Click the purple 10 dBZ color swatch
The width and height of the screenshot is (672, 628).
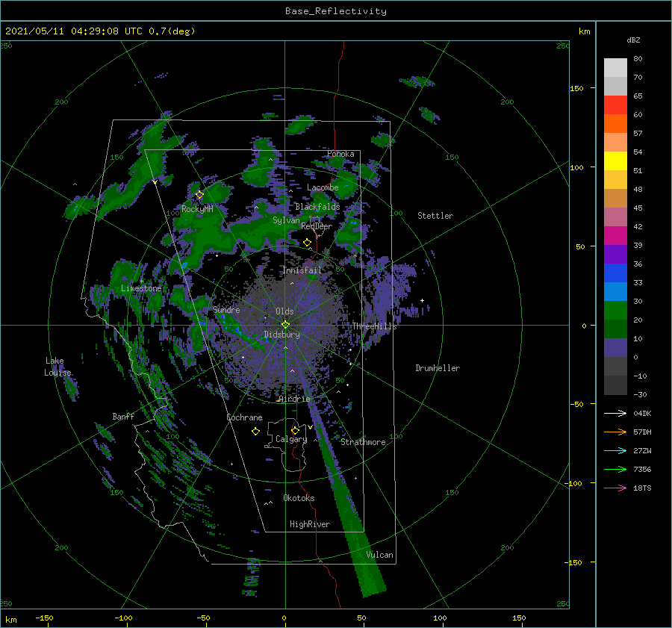[x=615, y=348]
